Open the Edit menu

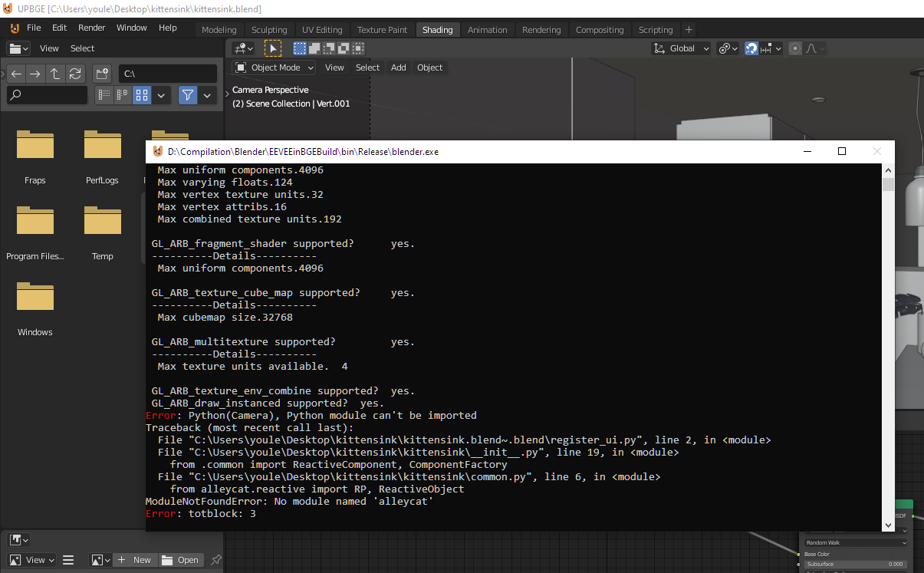[60, 28]
